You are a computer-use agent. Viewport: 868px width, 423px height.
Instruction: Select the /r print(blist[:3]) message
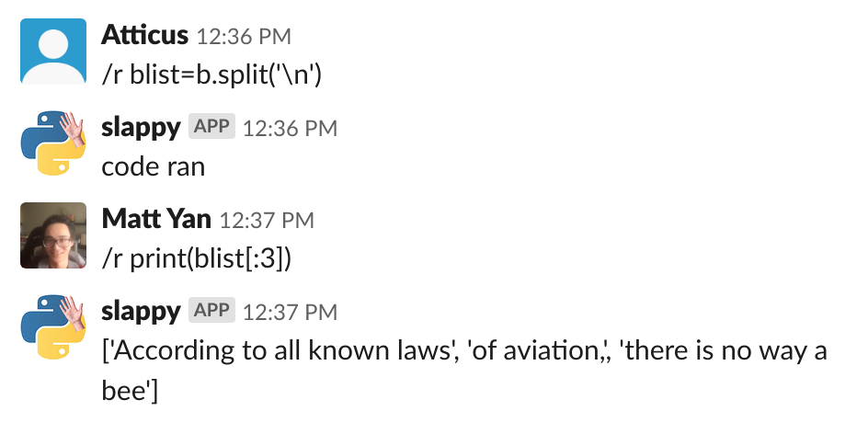tap(197, 258)
